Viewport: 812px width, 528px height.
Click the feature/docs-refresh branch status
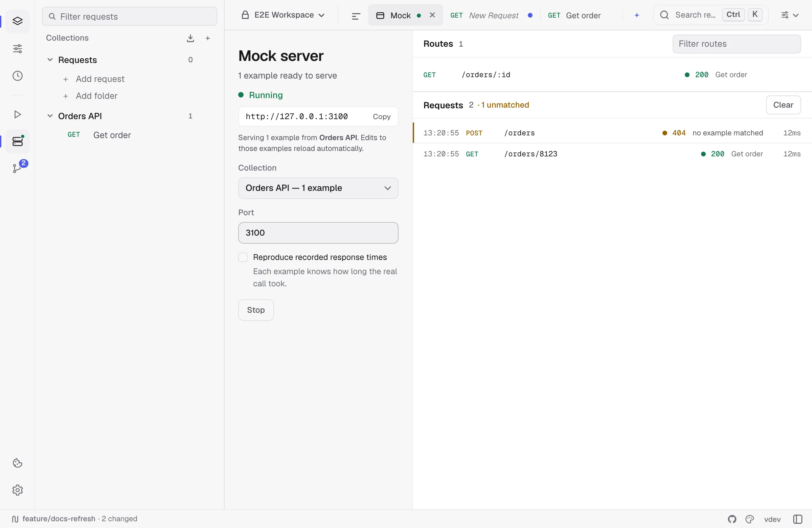click(x=75, y=519)
